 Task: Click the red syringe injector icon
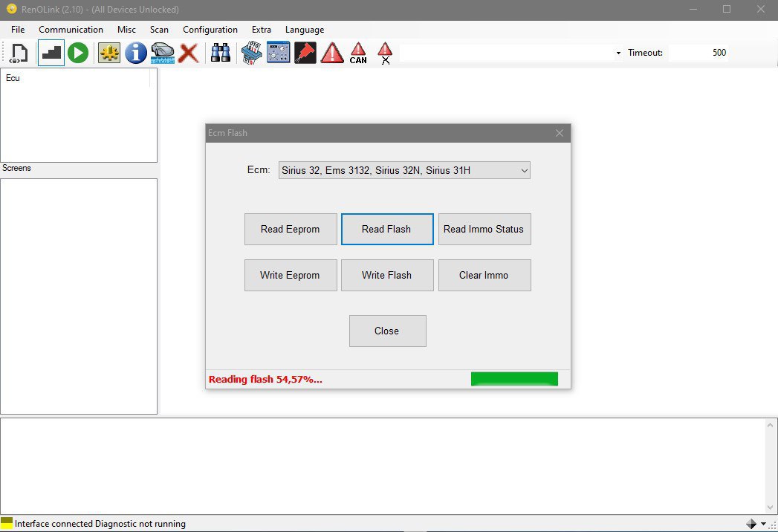click(x=305, y=53)
